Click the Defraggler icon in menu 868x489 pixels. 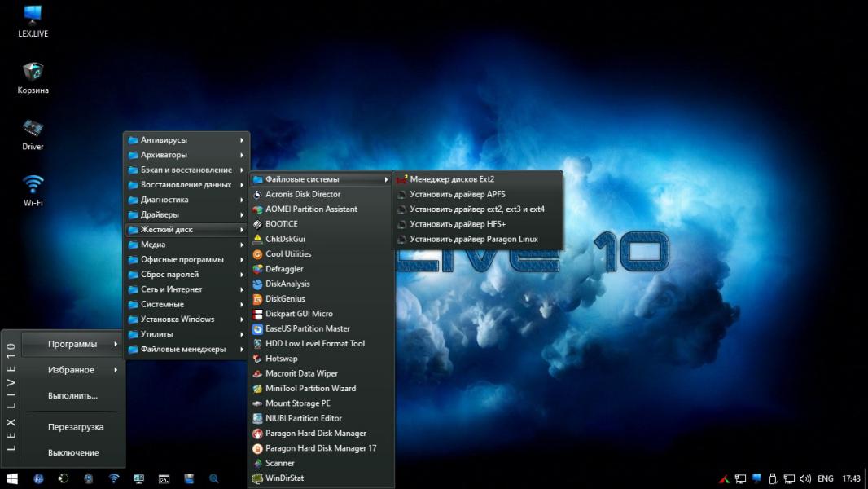[258, 269]
